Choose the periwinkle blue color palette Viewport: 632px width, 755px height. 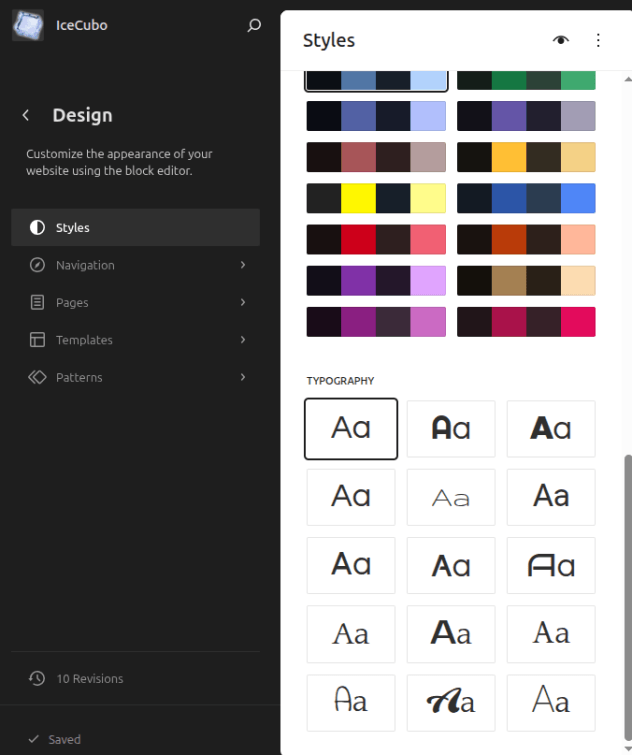[x=376, y=116]
